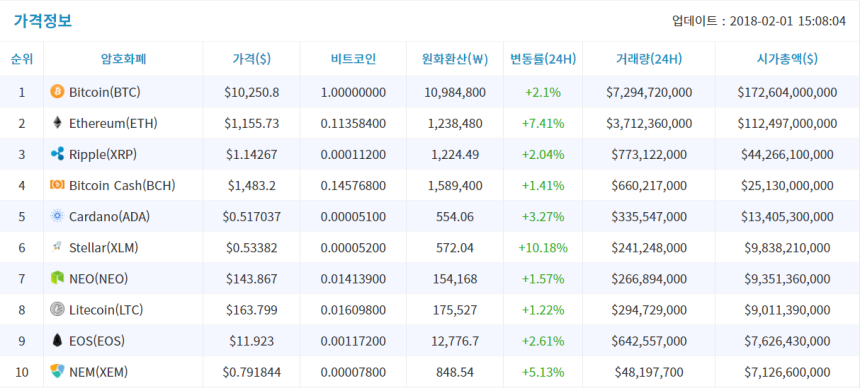Select Litecoin market cap $9,011,390,000
The width and height of the screenshot is (860, 388).
(x=787, y=310)
